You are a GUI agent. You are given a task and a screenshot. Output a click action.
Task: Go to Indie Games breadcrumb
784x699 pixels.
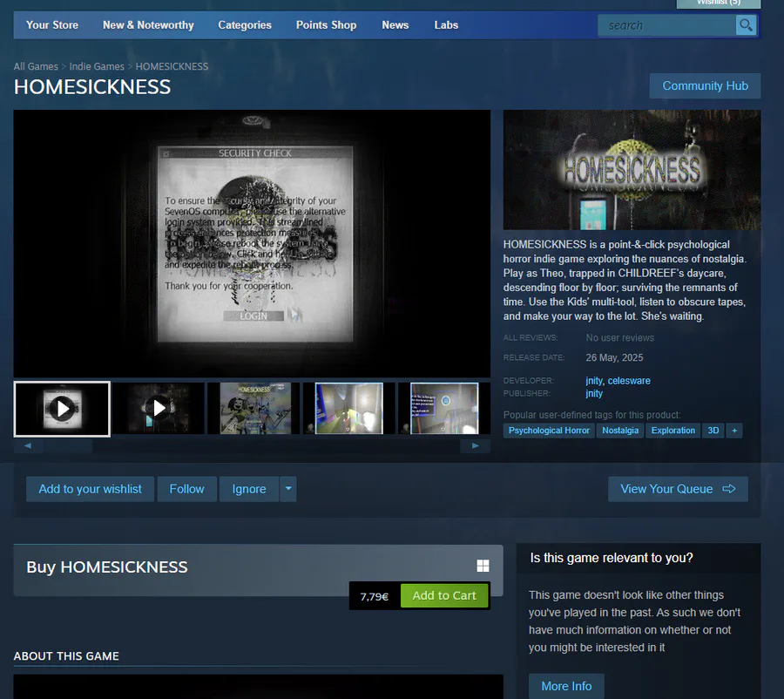point(97,66)
